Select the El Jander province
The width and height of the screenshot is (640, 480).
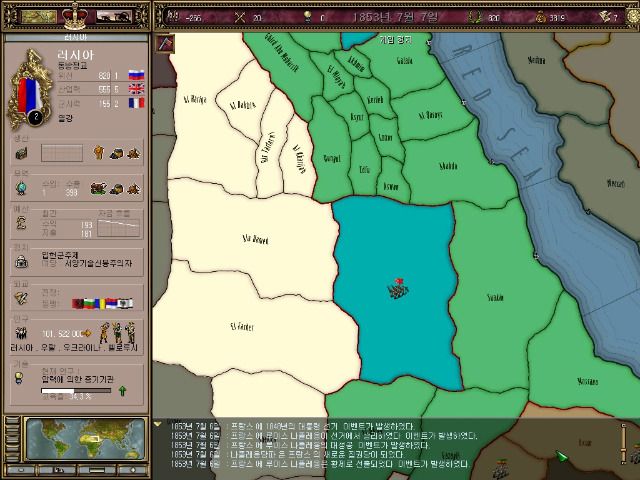pos(242,327)
